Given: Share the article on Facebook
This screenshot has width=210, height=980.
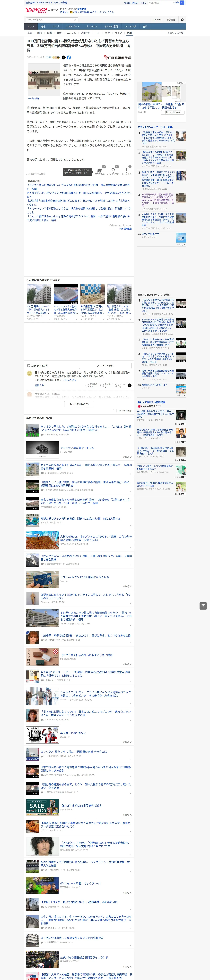Looking at the screenshot, I should pyautogui.click(x=69, y=57).
